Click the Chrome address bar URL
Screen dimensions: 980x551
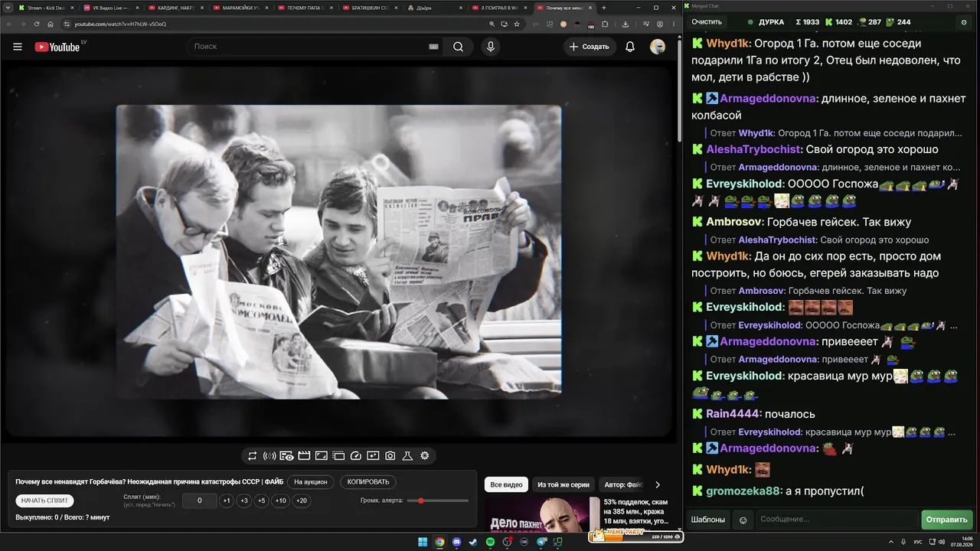point(120,24)
